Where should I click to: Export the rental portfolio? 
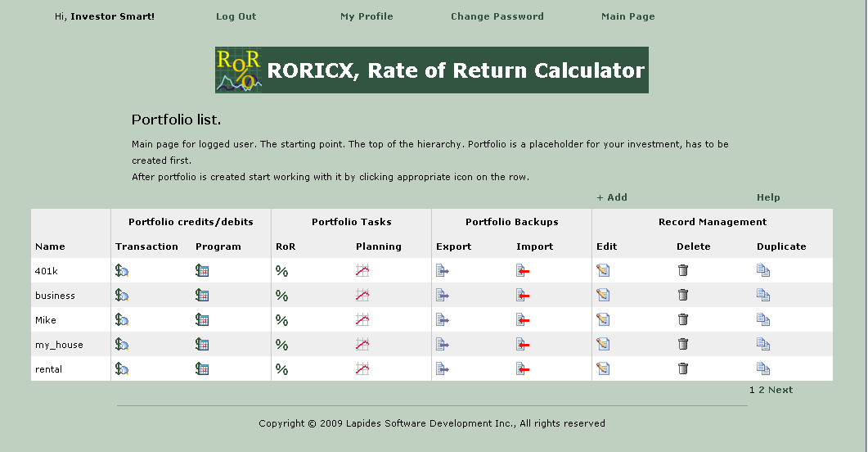pyautogui.click(x=443, y=369)
